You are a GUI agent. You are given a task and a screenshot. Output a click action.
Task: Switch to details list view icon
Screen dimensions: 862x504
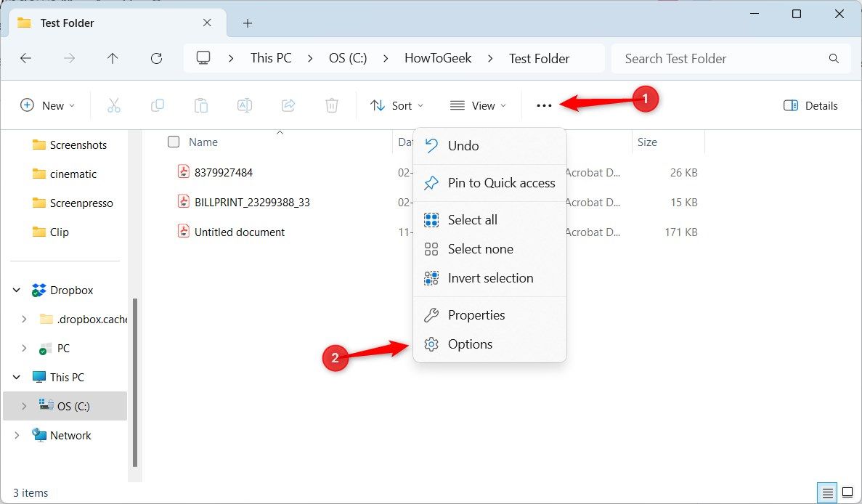click(x=827, y=493)
